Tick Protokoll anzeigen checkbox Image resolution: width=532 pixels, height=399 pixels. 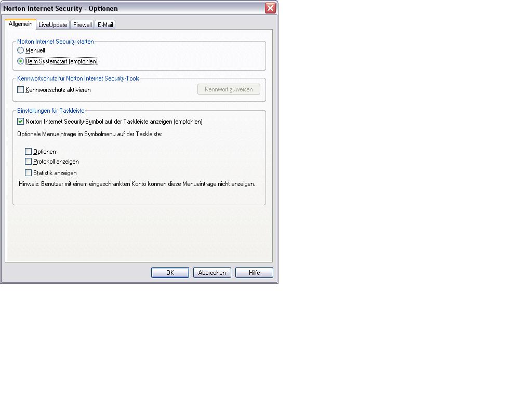[x=29, y=162]
